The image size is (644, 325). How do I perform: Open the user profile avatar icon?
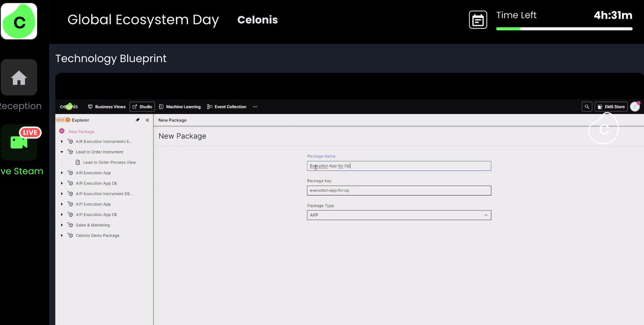click(x=635, y=106)
